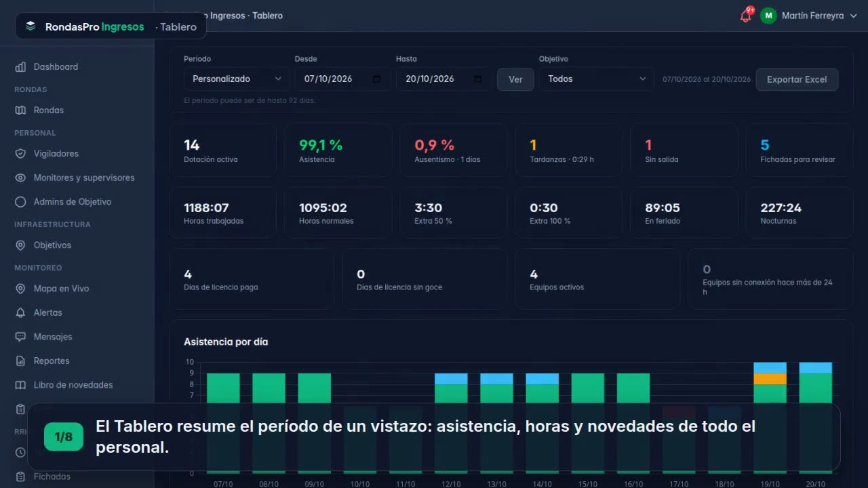Click the "89:05" En feriado value
This screenshot has width=868, height=488.
(x=663, y=208)
